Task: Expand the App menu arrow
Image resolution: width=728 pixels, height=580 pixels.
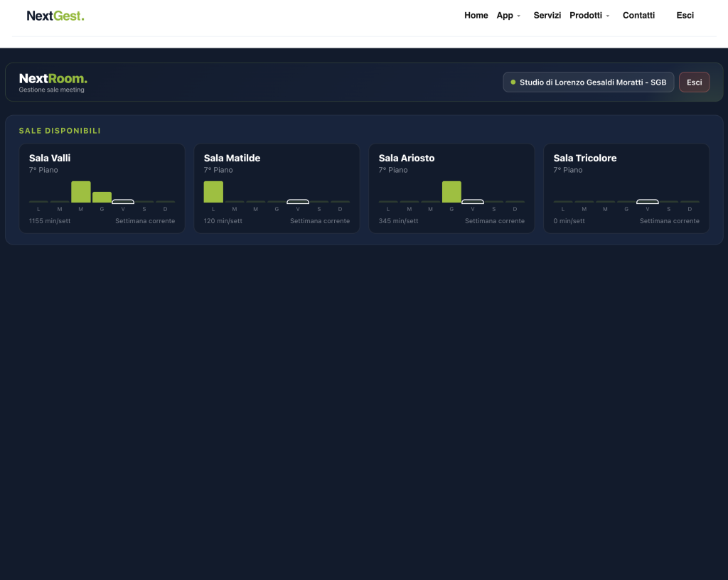Action: click(x=518, y=16)
